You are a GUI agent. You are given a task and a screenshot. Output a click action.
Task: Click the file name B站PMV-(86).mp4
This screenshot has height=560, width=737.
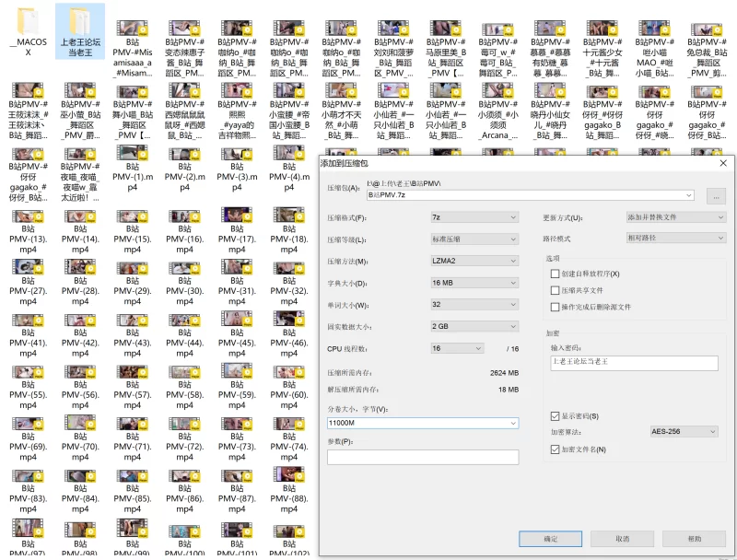click(184, 498)
